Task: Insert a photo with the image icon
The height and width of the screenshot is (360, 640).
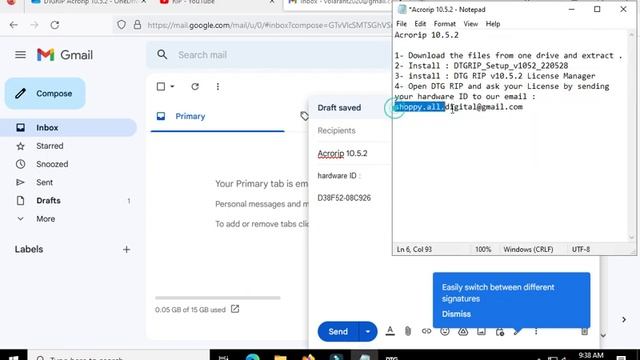Action: coord(481,331)
